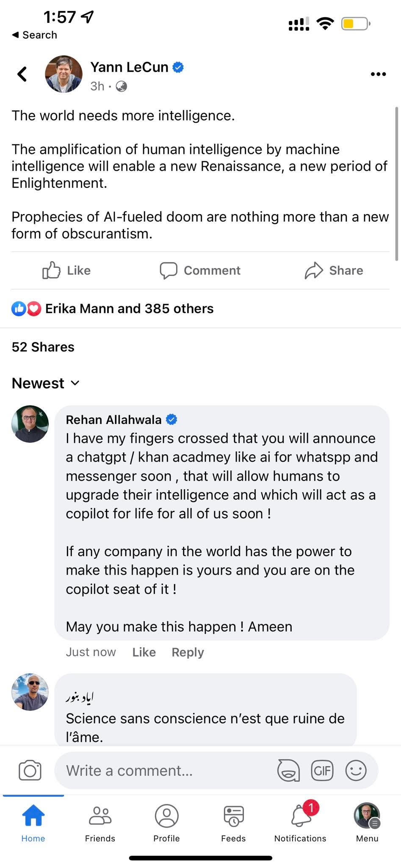Like Rehan Allahwala's comment

coord(144,652)
